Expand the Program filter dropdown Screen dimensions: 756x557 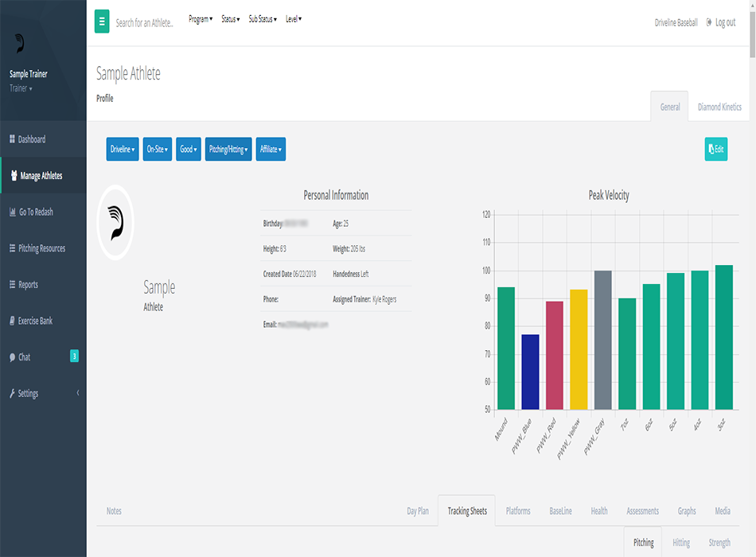click(201, 19)
